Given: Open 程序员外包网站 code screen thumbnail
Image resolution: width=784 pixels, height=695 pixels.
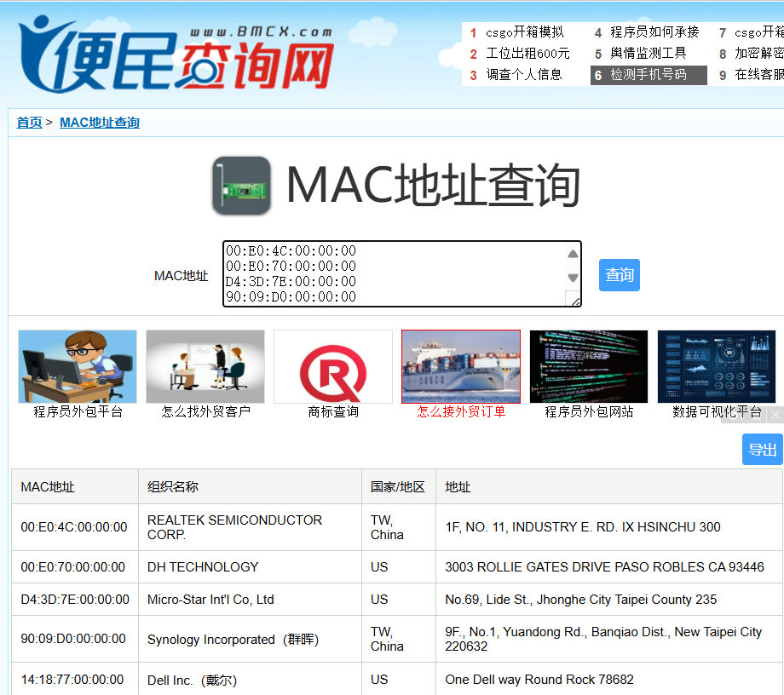Looking at the screenshot, I should (589, 366).
